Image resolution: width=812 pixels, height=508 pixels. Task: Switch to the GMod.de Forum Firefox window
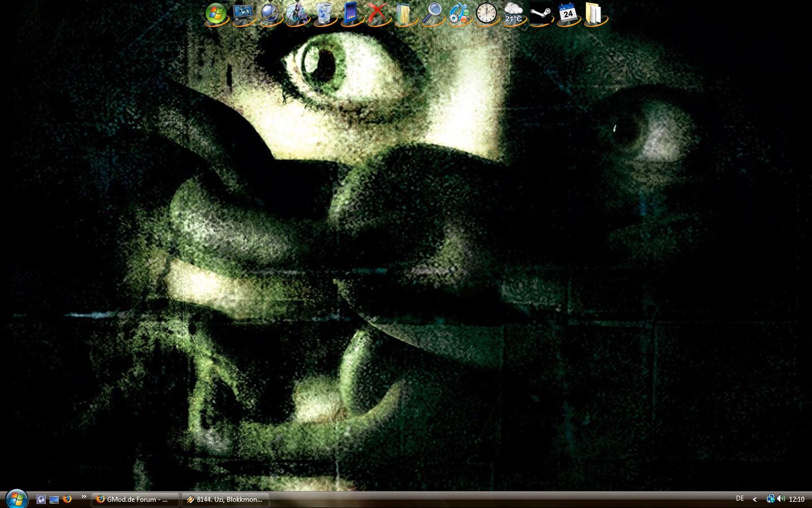click(x=135, y=500)
